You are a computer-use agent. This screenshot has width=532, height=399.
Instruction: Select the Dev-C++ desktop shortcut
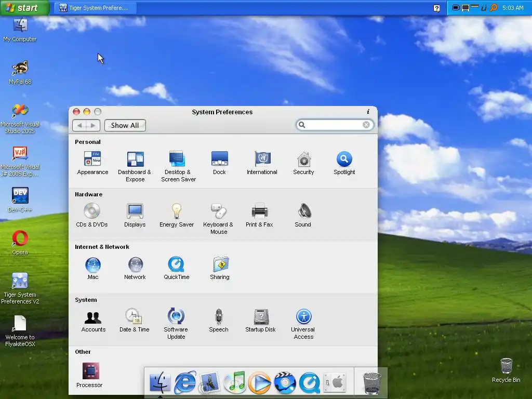click(20, 200)
